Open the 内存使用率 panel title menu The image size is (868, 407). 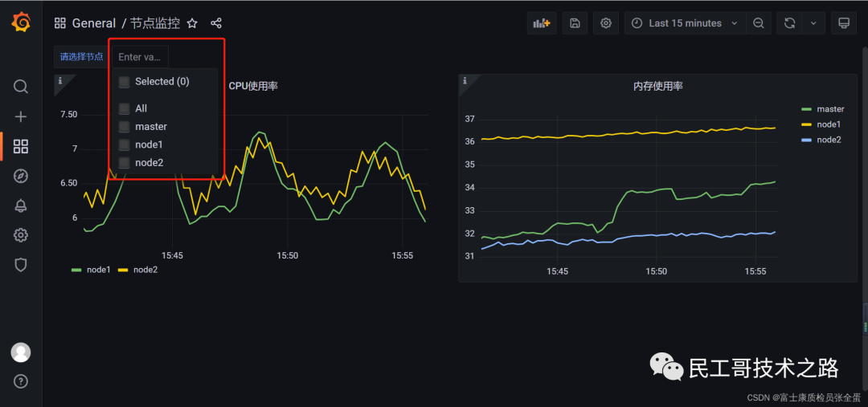(x=657, y=86)
